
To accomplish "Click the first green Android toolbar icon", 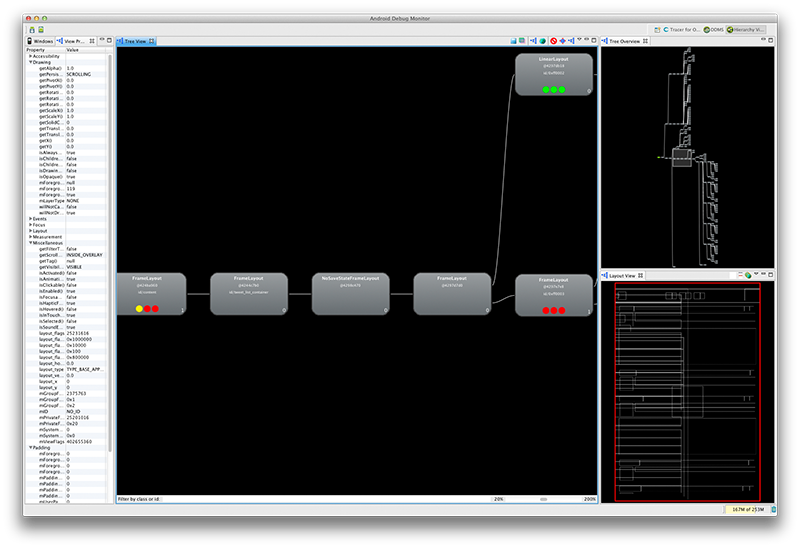I will [x=32, y=30].
